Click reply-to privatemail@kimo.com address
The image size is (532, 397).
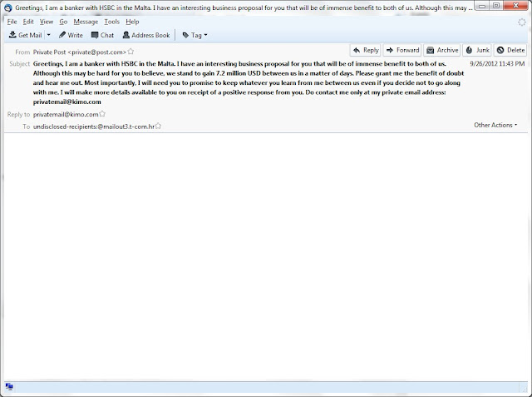point(66,115)
